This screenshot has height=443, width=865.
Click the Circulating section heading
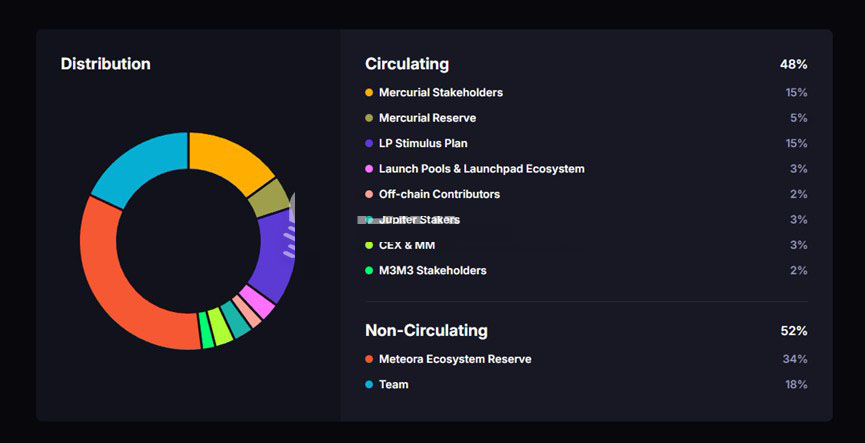(x=407, y=64)
